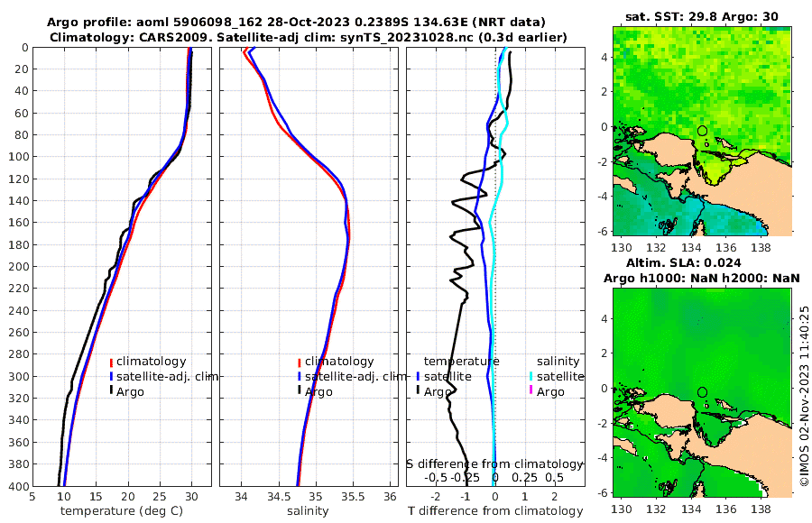Click the 'temperature' legend heading in difference panel
The image size is (812, 523).
pos(461,362)
